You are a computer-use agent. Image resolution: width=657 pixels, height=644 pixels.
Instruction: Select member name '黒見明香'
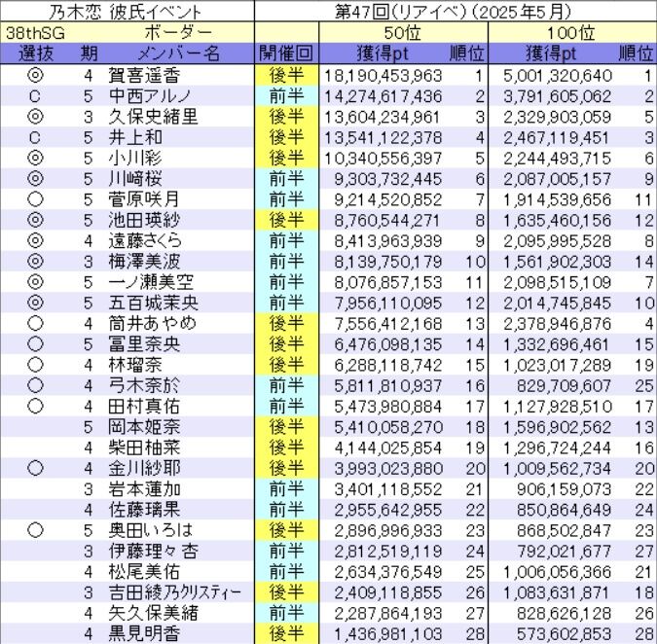144,633
